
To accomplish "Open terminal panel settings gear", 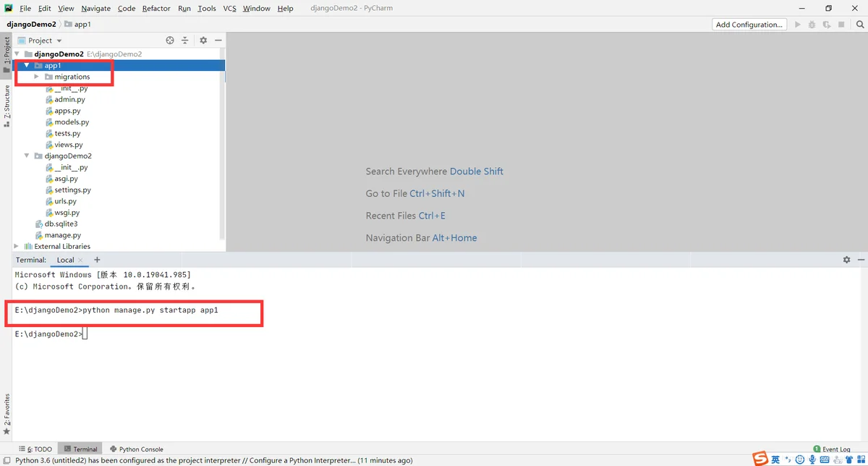I will pos(847,260).
